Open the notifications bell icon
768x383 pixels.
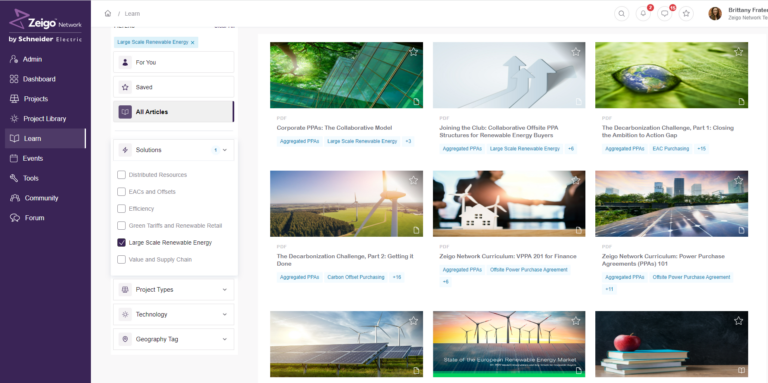click(x=643, y=14)
